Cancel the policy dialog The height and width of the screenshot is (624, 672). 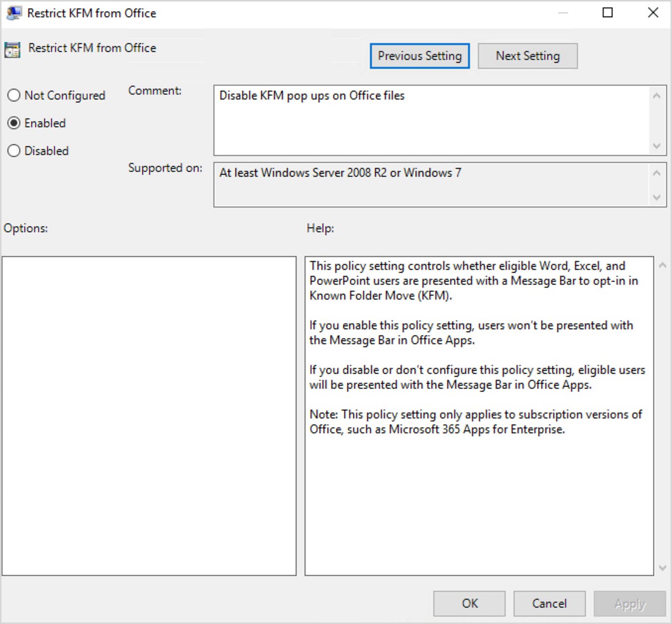[x=549, y=603]
